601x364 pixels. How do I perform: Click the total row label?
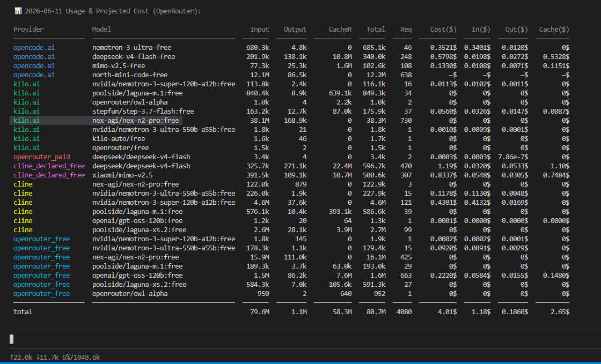point(23,311)
